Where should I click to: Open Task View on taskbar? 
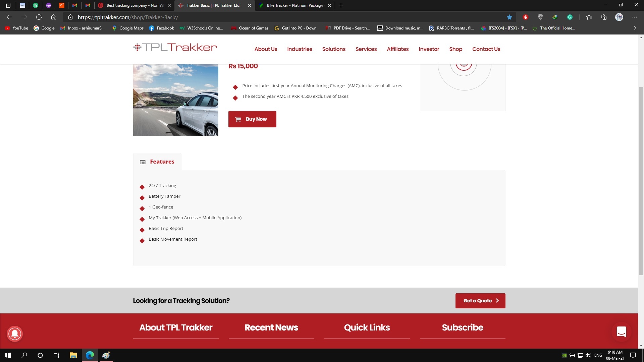tap(56, 355)
